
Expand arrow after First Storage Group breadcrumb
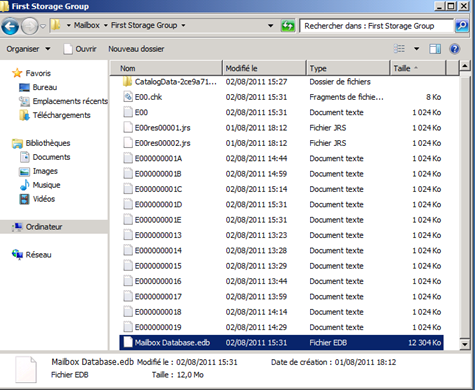[183, 25]
